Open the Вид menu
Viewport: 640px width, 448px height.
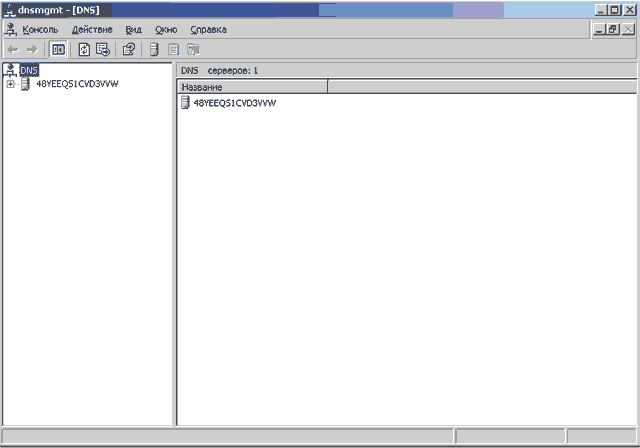(133, 30)
